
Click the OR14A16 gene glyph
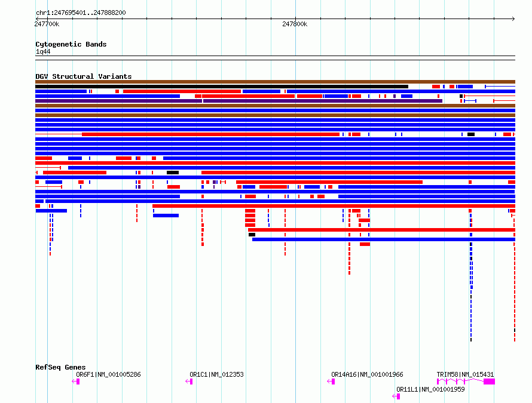coord(331,382)
